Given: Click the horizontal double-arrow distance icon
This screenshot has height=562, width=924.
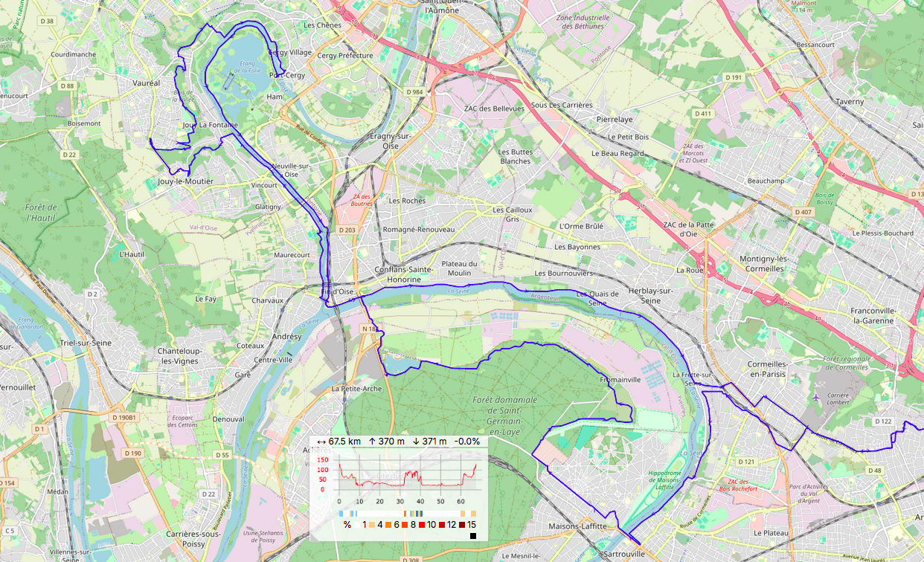Looking at the screenshot, I should (x=321, y=442).
